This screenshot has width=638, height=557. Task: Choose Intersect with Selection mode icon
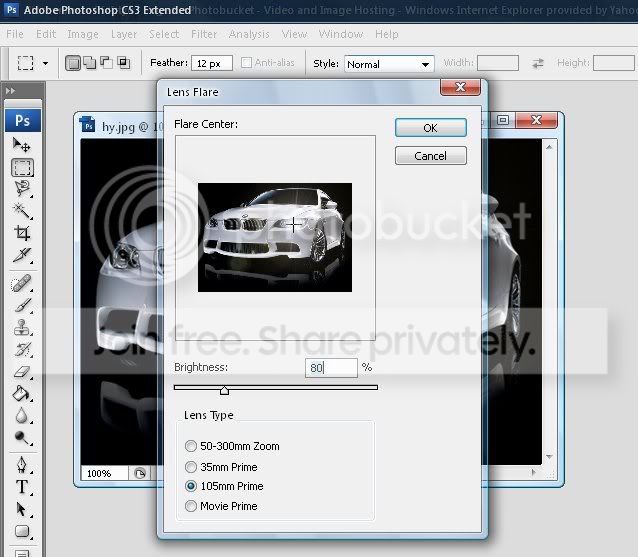pyautogui.click(x=123, y=63)
